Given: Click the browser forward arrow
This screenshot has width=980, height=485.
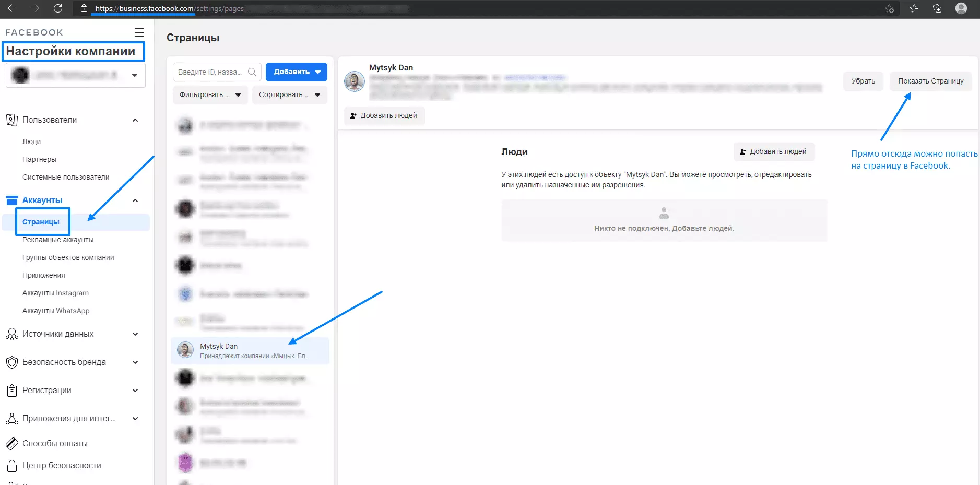Looking at the screenshot, I should tap(35, 8).
